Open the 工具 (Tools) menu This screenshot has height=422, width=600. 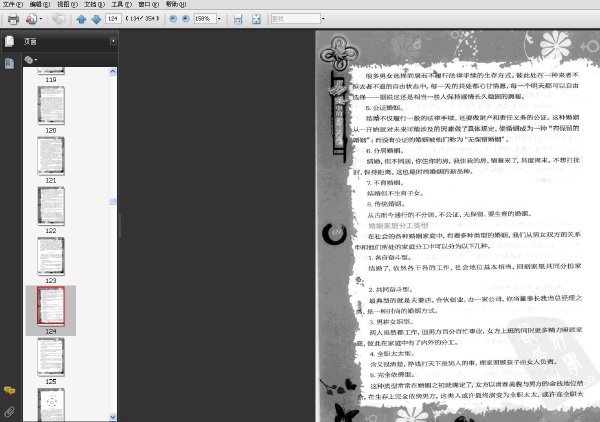(122, 4)
